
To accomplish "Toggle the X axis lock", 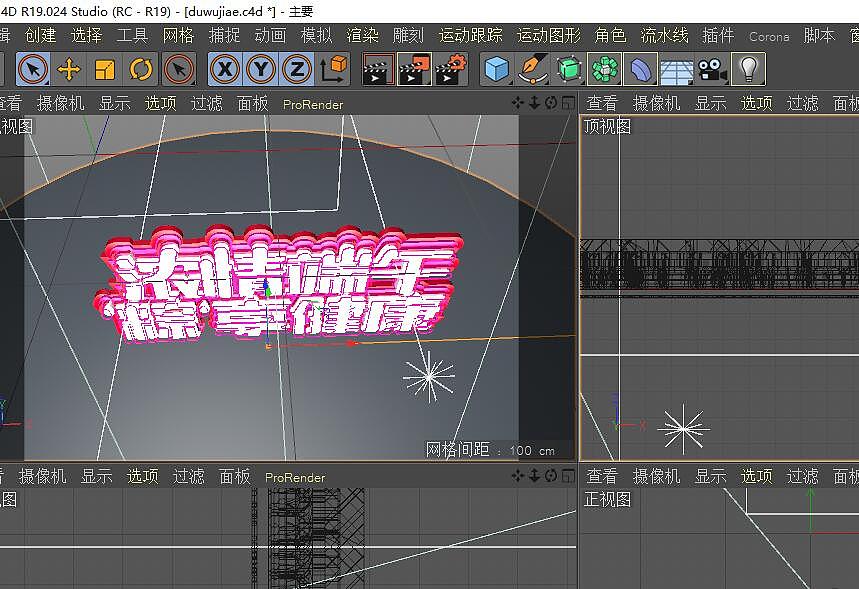I will [225, 70].
